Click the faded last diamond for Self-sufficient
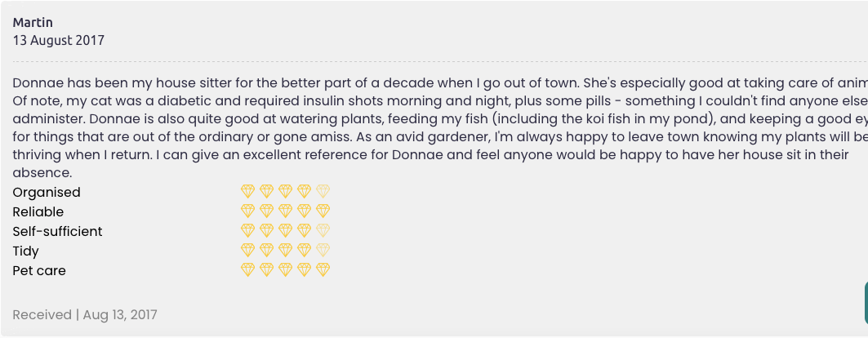868x338 pixels. click(323, 231)
